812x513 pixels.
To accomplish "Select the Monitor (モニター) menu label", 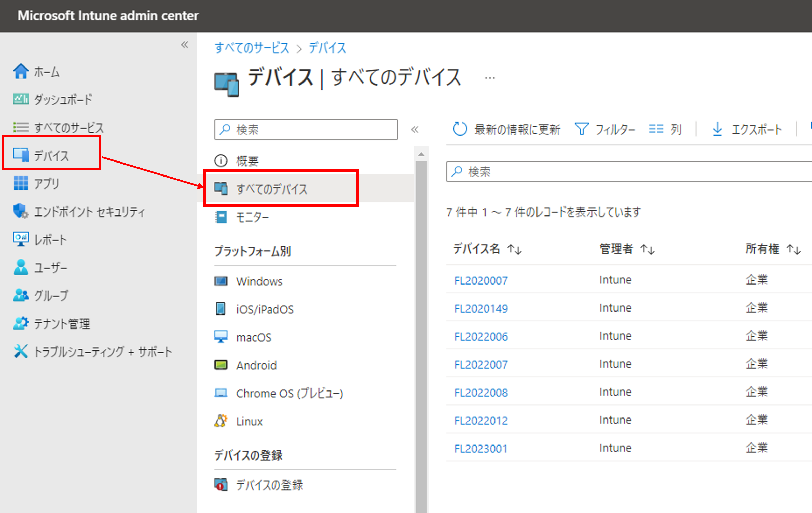I will click(253, 217).
